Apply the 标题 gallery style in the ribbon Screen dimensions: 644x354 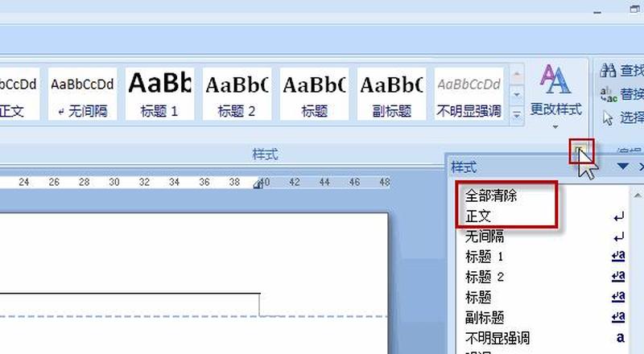[314, 94]
